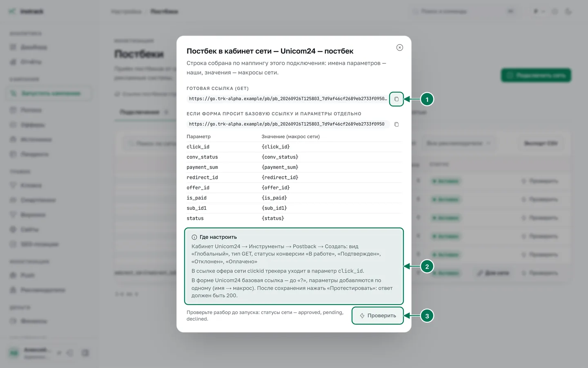
Task: Select the last row's plain status parameter name
Action: point(195,218)
